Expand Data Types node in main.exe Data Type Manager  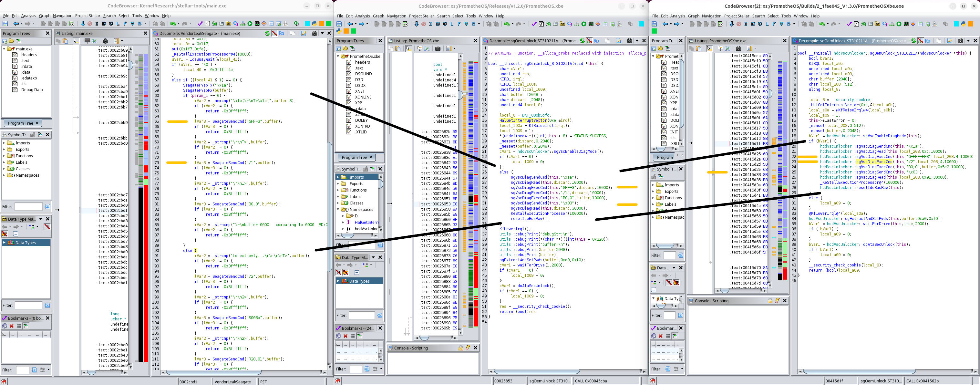[4, 243]
